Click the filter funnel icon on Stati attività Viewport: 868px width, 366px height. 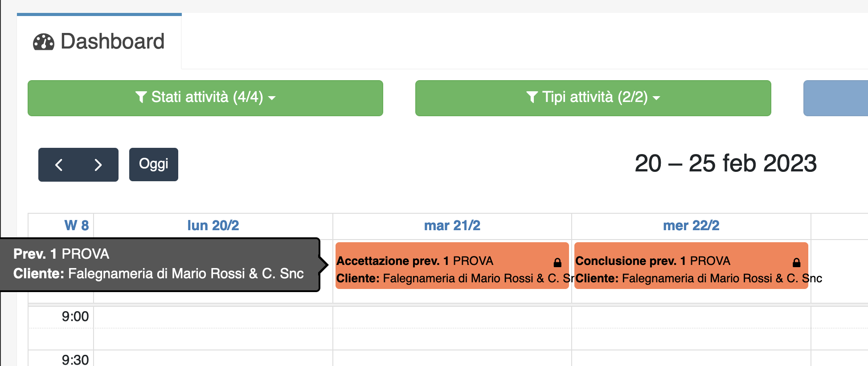[x=141, y=98]
